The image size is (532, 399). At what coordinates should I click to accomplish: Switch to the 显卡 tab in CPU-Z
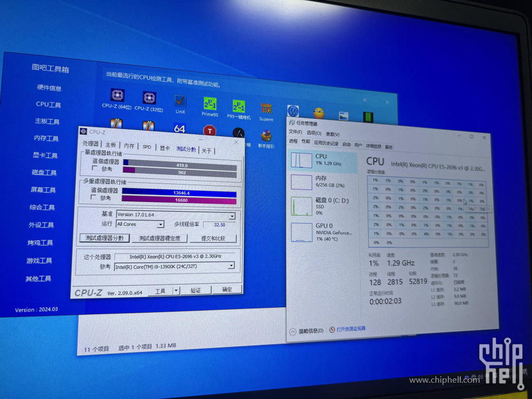164,148
